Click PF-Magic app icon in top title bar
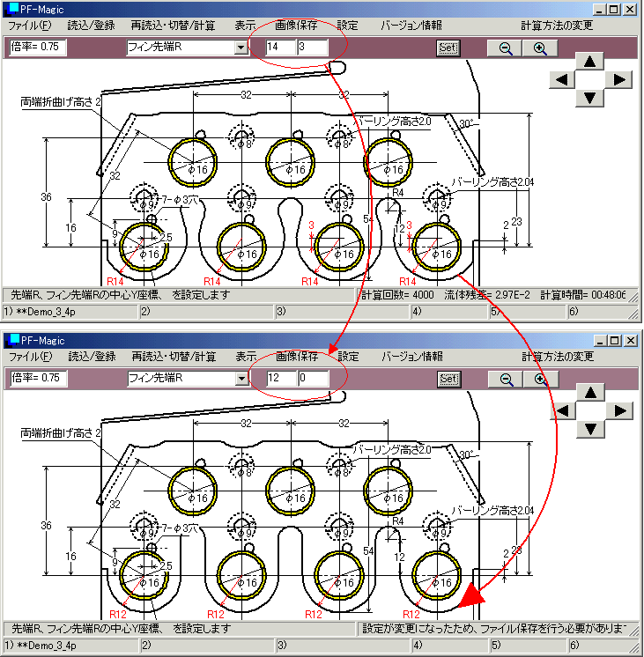Screen dimensions: 644x657 [x=11, y=9]
